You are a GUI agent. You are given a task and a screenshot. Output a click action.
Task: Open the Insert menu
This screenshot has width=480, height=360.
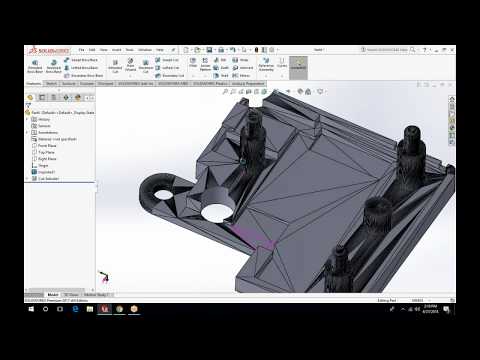point(116,50)
